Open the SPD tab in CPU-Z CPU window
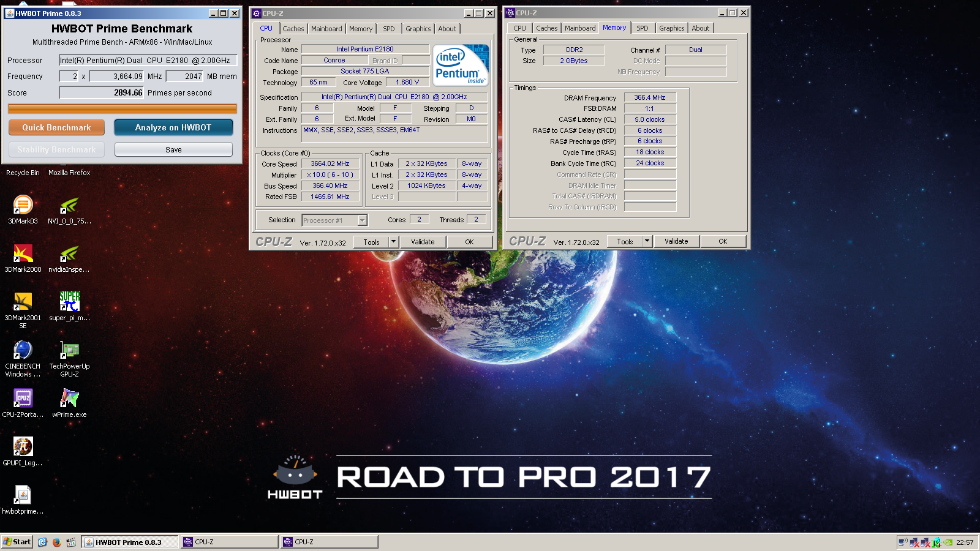The image size is (980, 551). (389, 29)
